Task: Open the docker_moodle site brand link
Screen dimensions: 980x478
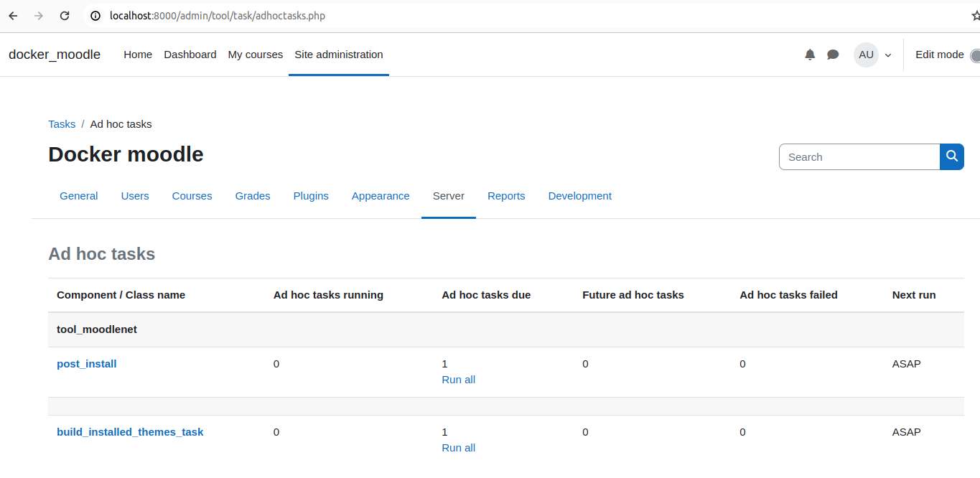Action: pos(55,55)
